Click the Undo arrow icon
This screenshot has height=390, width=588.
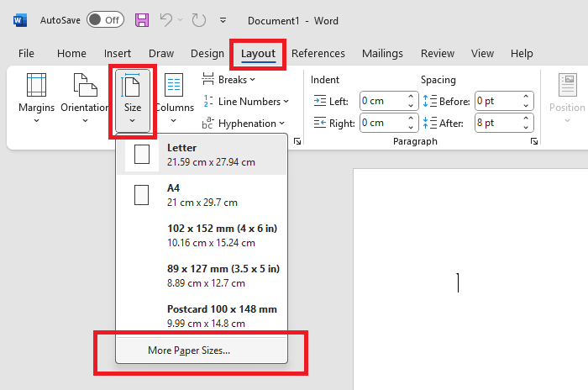167,19
